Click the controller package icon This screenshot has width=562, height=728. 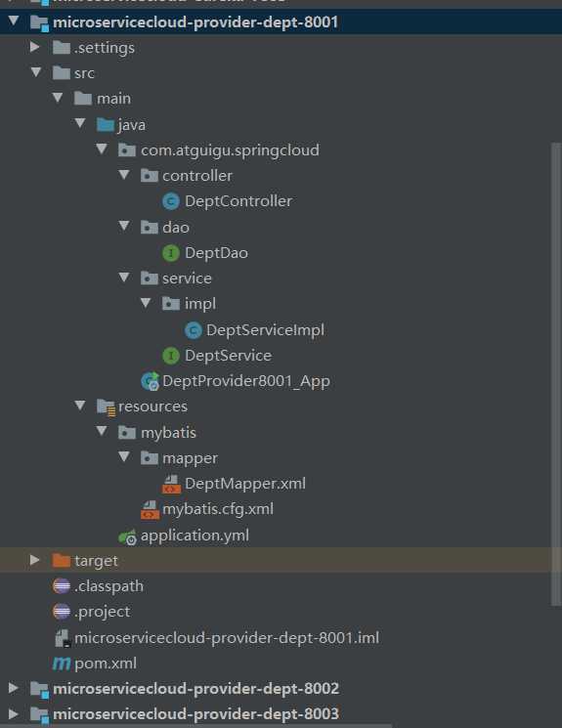click(x=150, y=176)
